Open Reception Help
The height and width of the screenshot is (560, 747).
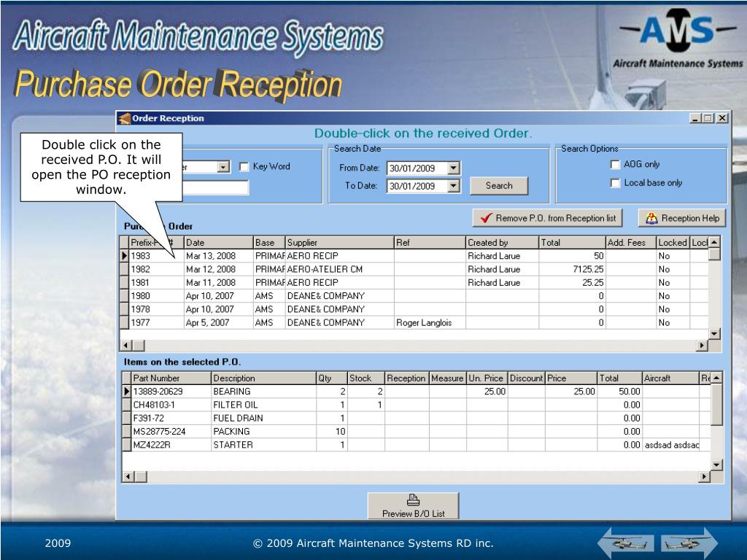pos(682,218)
